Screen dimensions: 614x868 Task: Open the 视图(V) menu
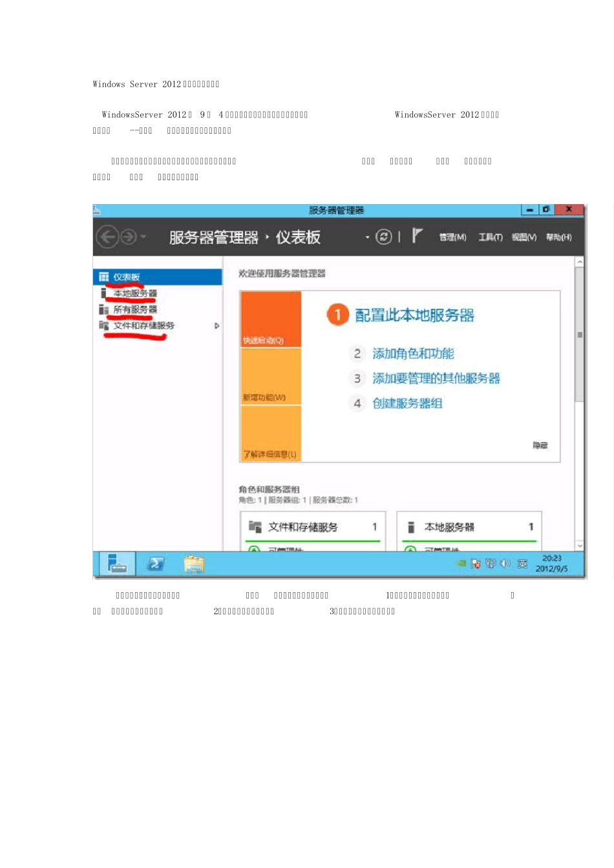(x=524, y=237)
